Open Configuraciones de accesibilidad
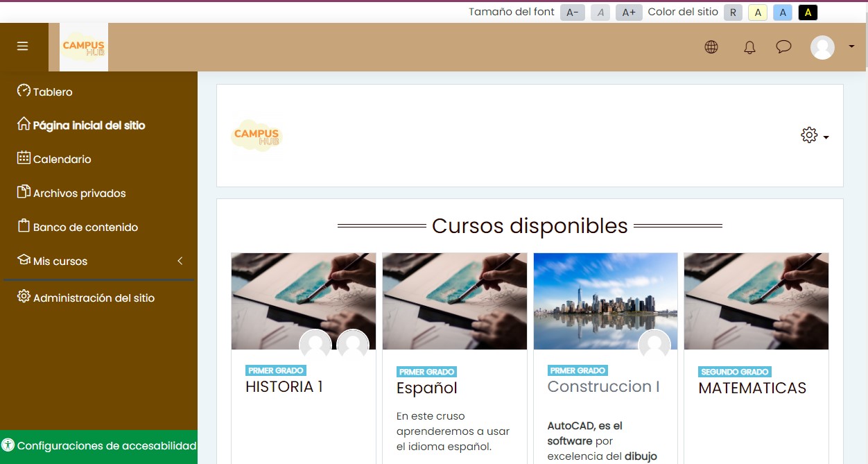868x464 pixels. coord(98,445)
